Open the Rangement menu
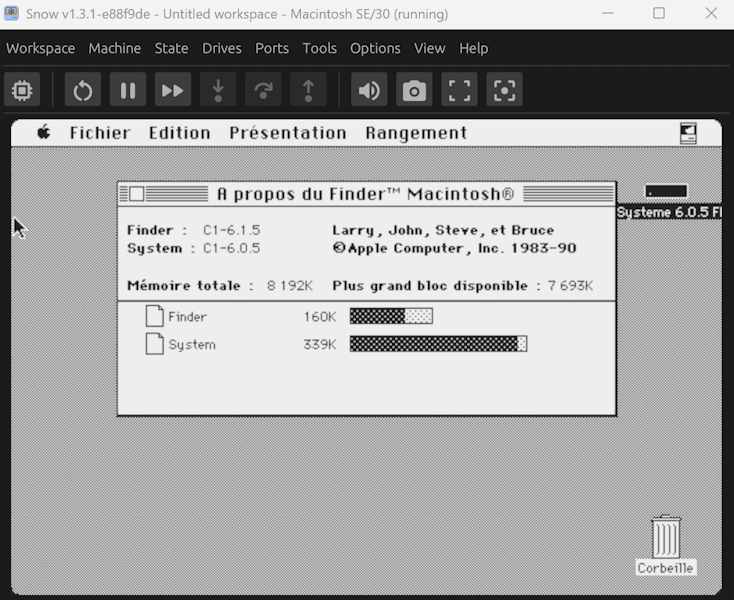Viewport: 734px width, 600px height. pyautogui.click(x=416, y=133)
